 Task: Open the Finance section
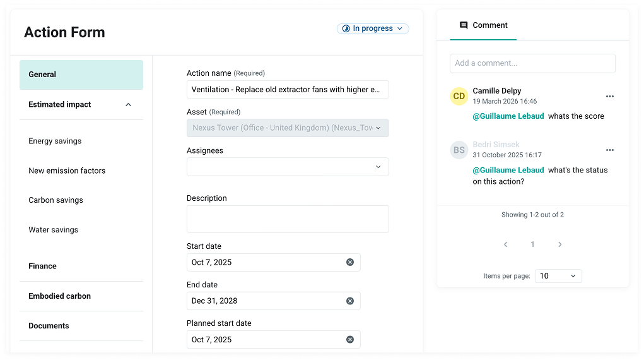pyautogui.click(x=81, y=266)
